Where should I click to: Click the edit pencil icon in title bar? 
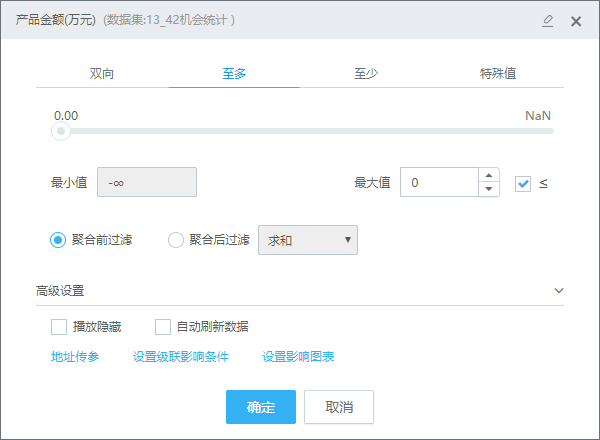click(548, 21)
